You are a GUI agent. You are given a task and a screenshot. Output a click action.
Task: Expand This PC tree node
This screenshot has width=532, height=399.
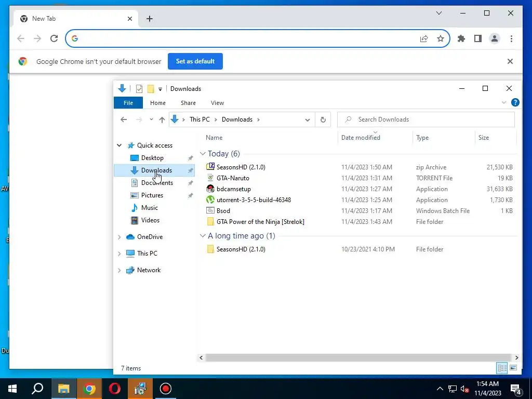coord(119,254)
